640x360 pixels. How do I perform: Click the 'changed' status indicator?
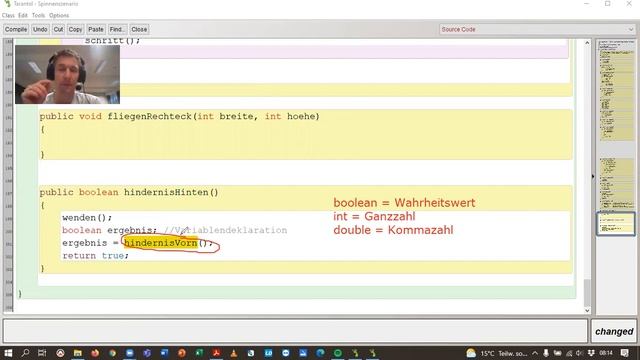614,331
